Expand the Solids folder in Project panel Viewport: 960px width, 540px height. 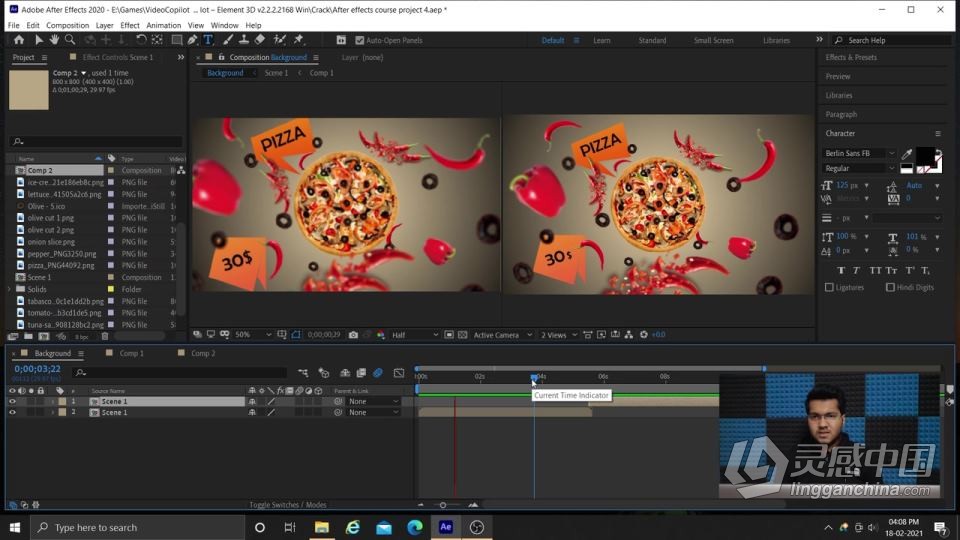(9, 289)
